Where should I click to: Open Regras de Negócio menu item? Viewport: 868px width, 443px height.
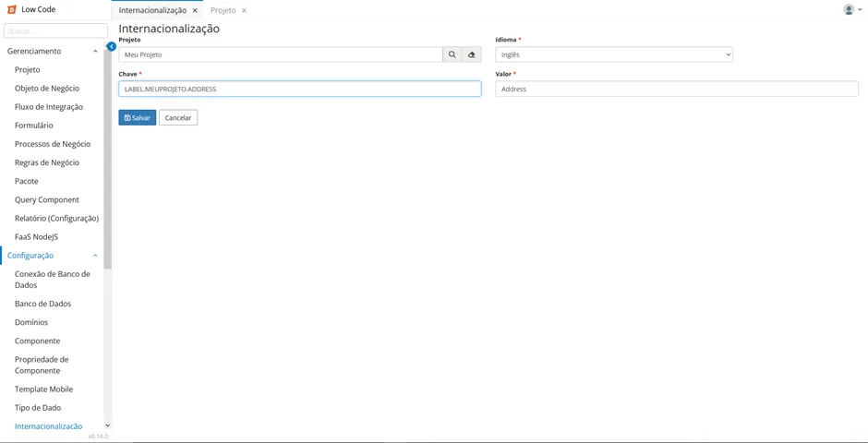tap(47, 162)
